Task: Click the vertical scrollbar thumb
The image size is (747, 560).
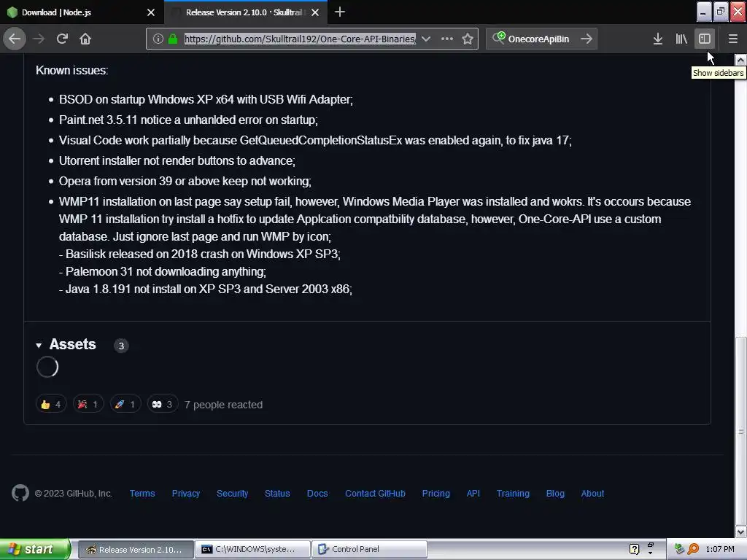Action: point(740,430)
